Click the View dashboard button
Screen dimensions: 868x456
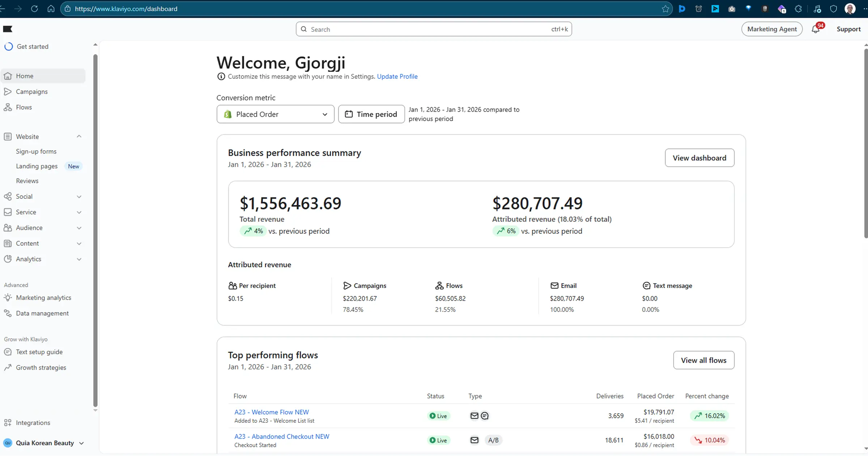tap(699, 158)
